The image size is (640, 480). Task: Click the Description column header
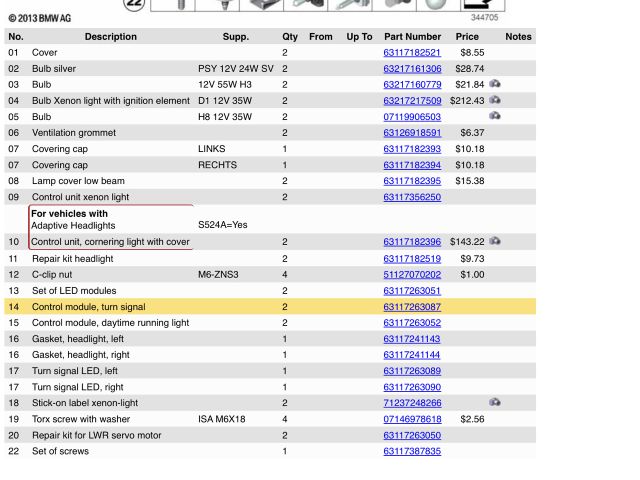(111, 37)
